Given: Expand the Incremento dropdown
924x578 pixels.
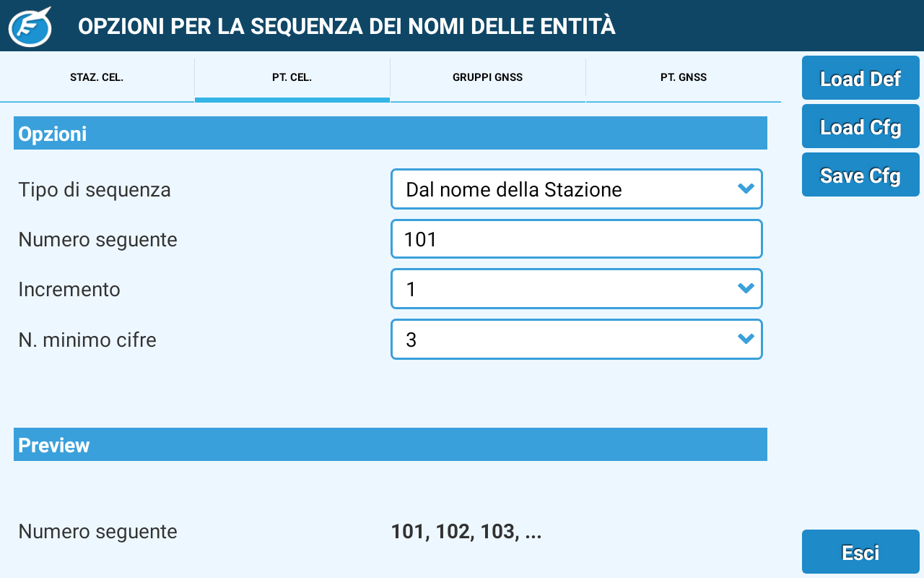Looking at the screenshot, I should [576, 289].
